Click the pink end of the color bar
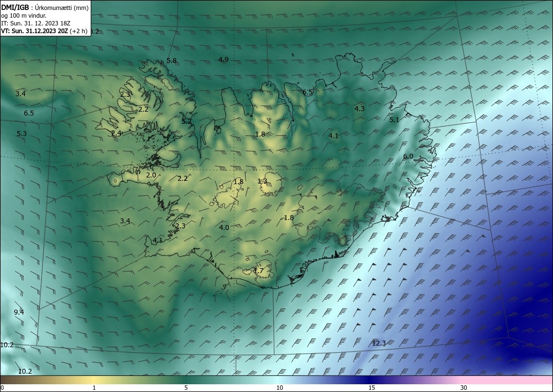553x392 pixels. [508, 380]
